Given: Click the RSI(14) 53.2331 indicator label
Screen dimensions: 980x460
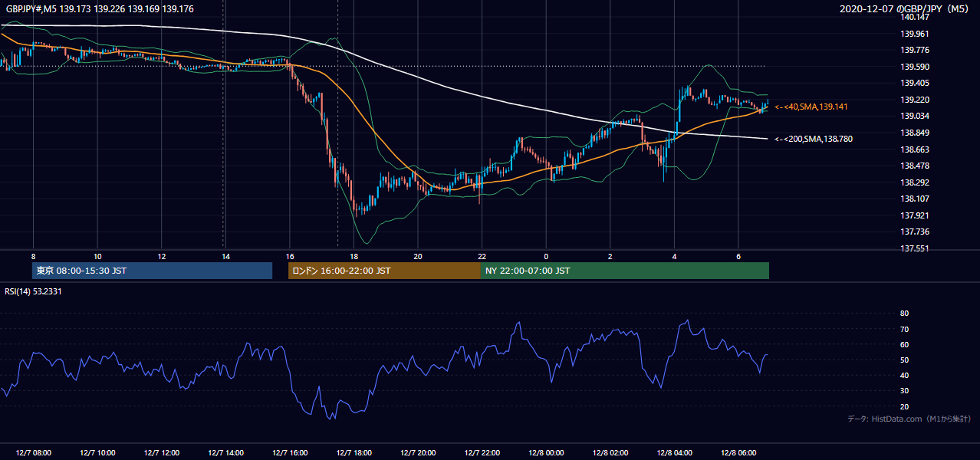Looking at the screenshot, I should 33,291.
